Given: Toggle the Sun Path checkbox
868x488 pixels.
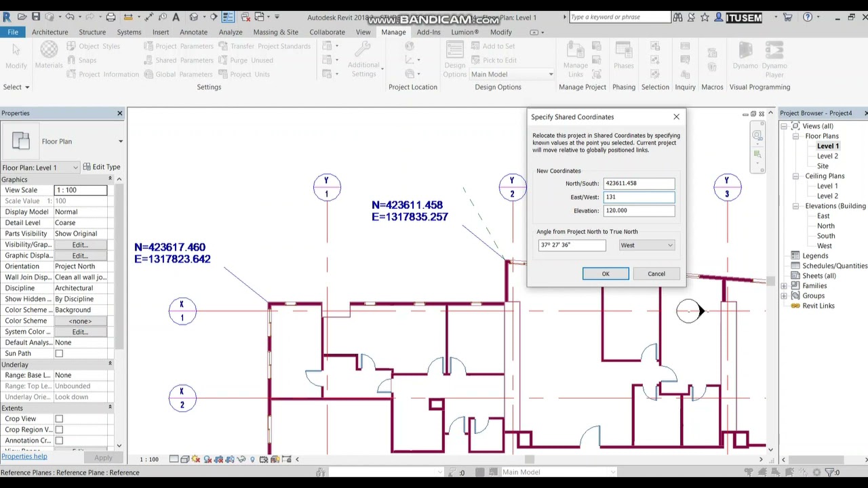Looking at the screenshot, I should (59, 354).
